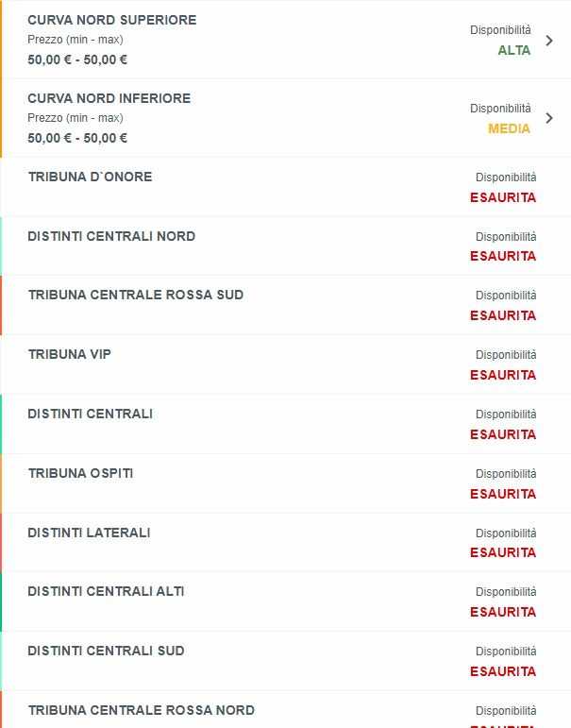
Task: Choose Tribuna Centrale Rossa Nord sector
Action: 142,710
